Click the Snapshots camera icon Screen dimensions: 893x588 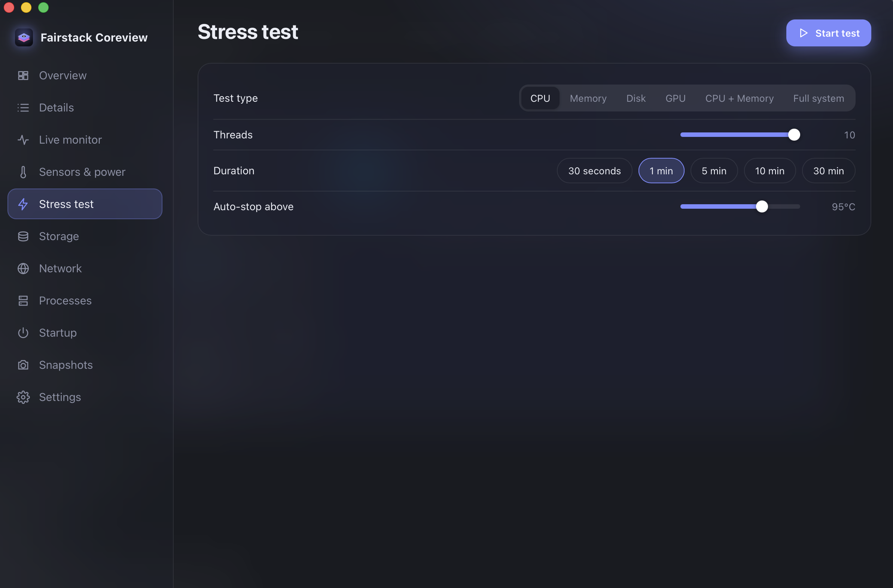tap(23, 365)
